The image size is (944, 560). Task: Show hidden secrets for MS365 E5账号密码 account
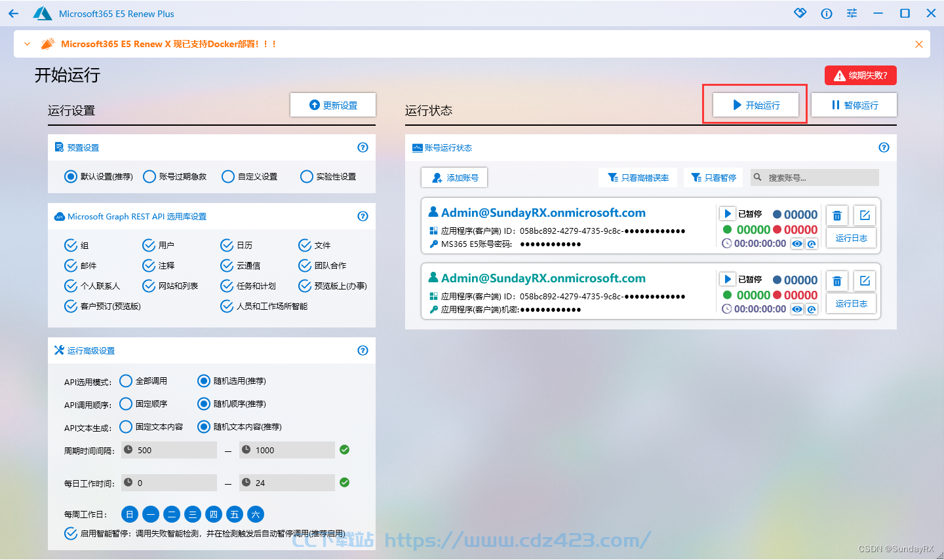(797, 244)
